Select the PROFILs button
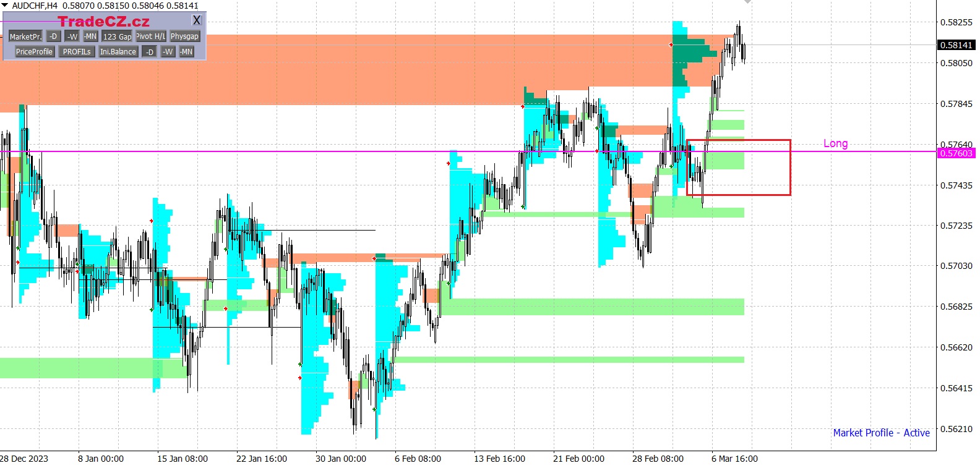 [x=77, y=52]
